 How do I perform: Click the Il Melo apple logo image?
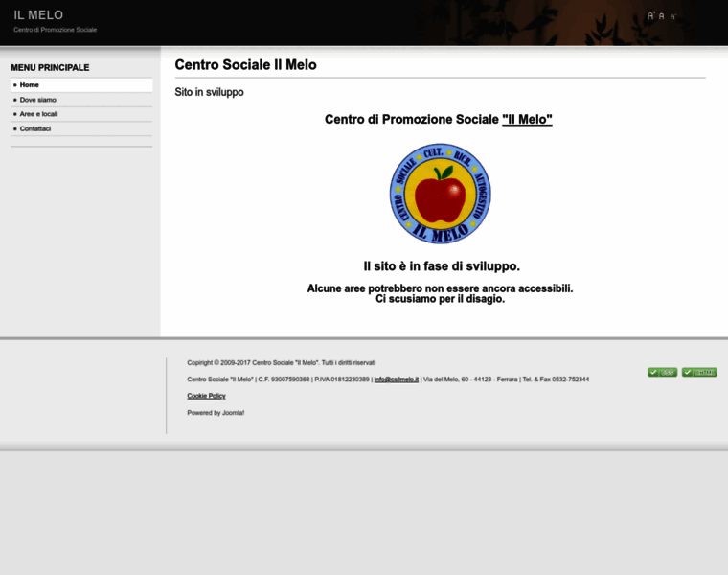(440, 194)
